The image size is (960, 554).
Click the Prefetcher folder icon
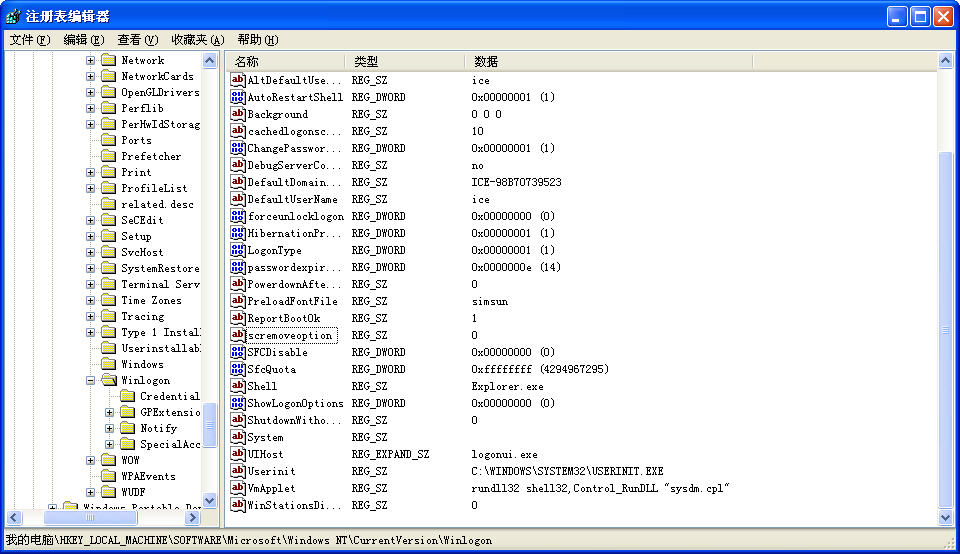[109, 156]
